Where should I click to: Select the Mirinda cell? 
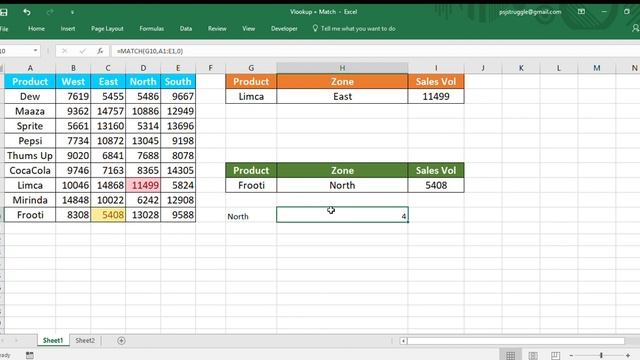(x=30, y=200)
